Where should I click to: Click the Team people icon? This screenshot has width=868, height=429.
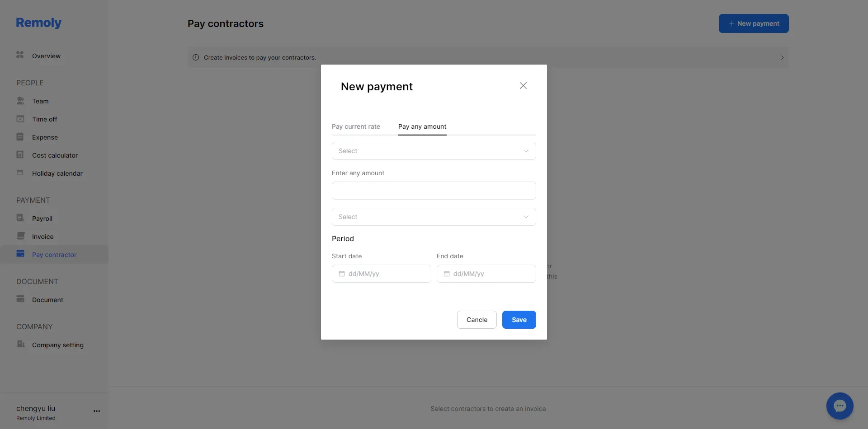coord(20,100)
